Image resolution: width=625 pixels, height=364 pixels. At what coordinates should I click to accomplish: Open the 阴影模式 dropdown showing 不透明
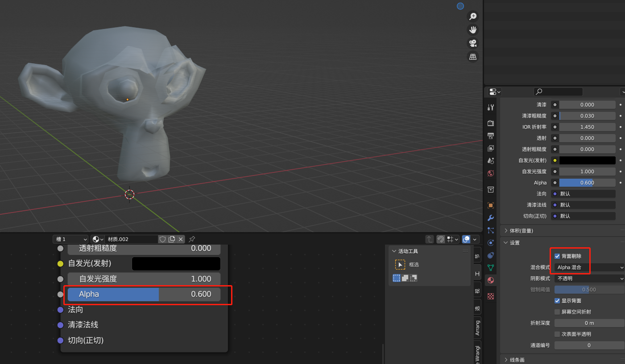click(589, 278)
